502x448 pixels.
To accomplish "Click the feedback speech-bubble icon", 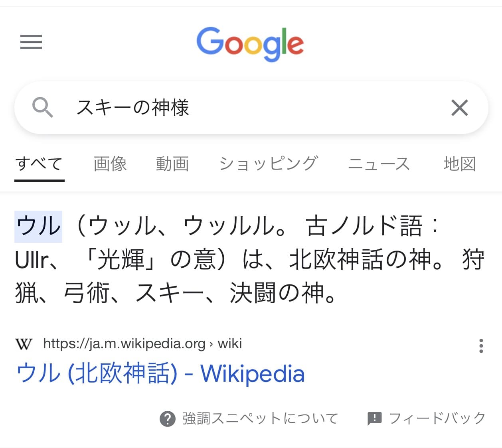I will point(374,418).
